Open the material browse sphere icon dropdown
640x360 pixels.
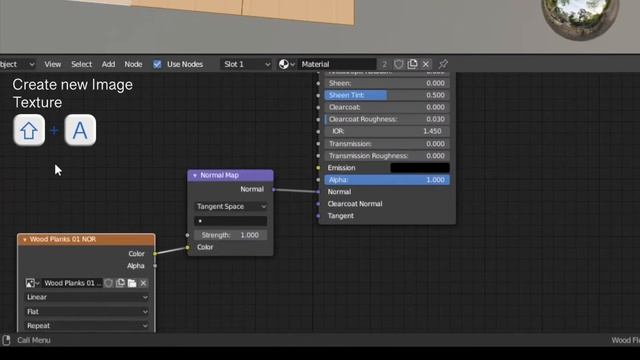click(287, 64)
